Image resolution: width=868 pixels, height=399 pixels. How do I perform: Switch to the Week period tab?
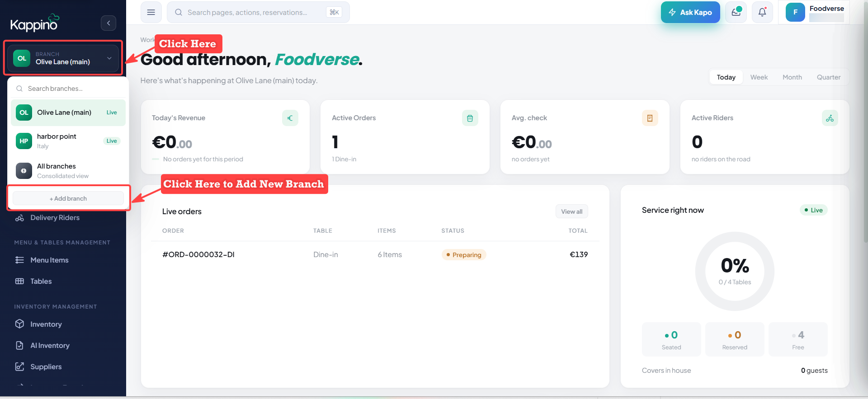pyautogui.click(x=759, y=77)
